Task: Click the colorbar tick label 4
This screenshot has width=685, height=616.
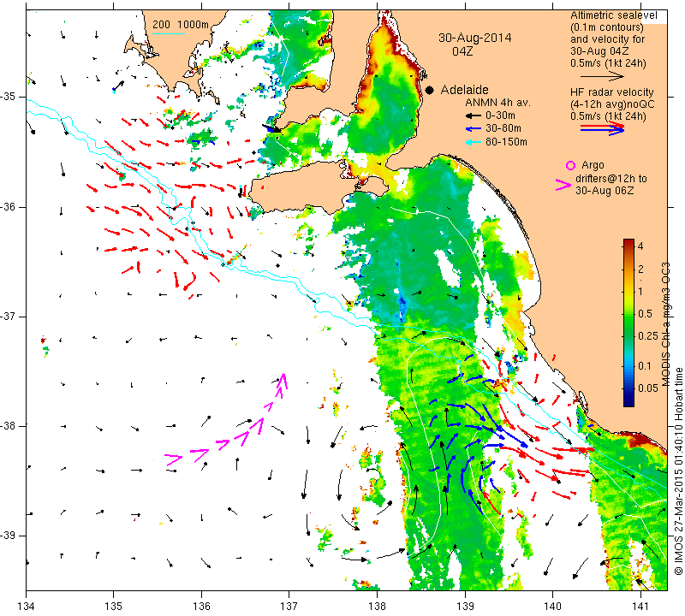Action: tap(640, 246)
